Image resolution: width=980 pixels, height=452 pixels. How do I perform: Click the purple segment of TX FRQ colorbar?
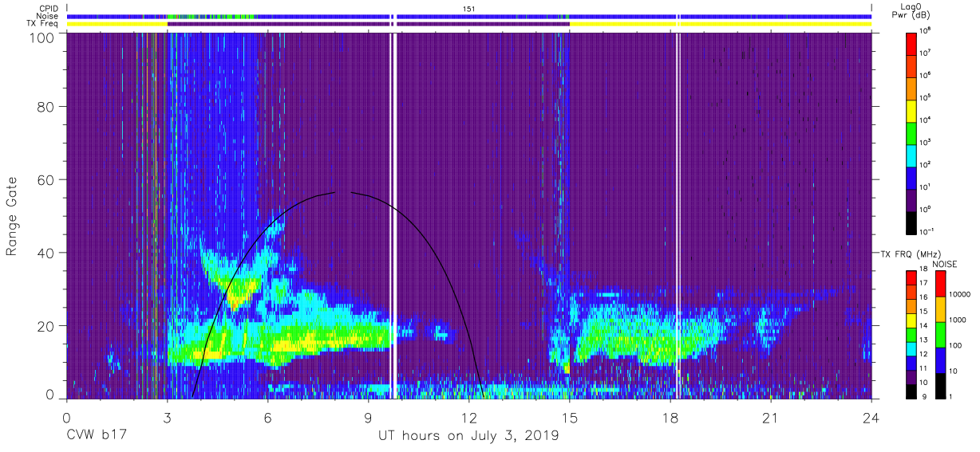tap(912, 376)
